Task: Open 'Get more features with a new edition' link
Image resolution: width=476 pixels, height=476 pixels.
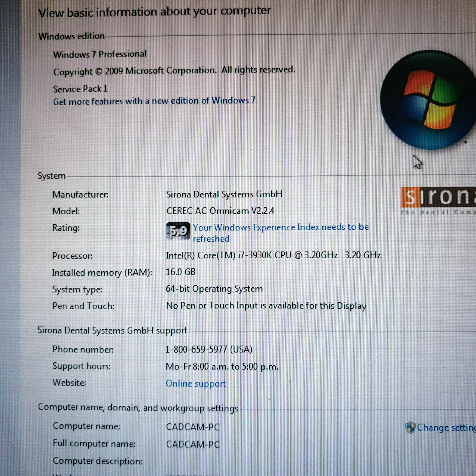Action: click(x=154, y=101)
